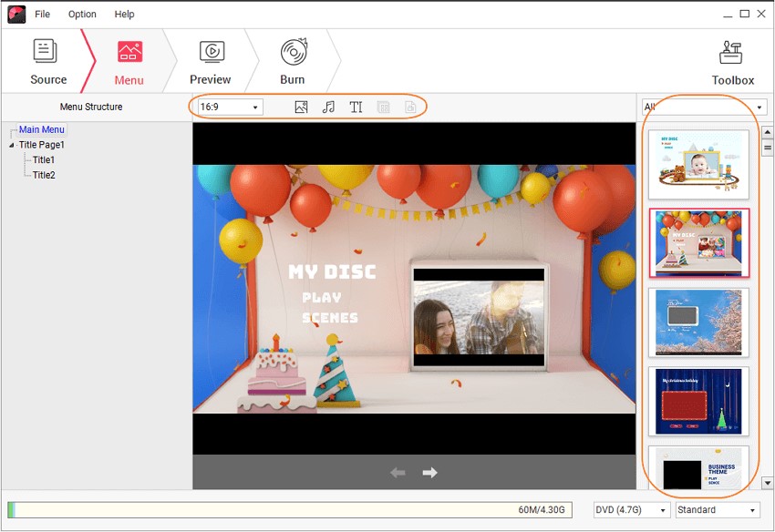The height and width of the screenshot is (532, 775).
Task: Open the background music settings icon
Action: click(328, 107)
